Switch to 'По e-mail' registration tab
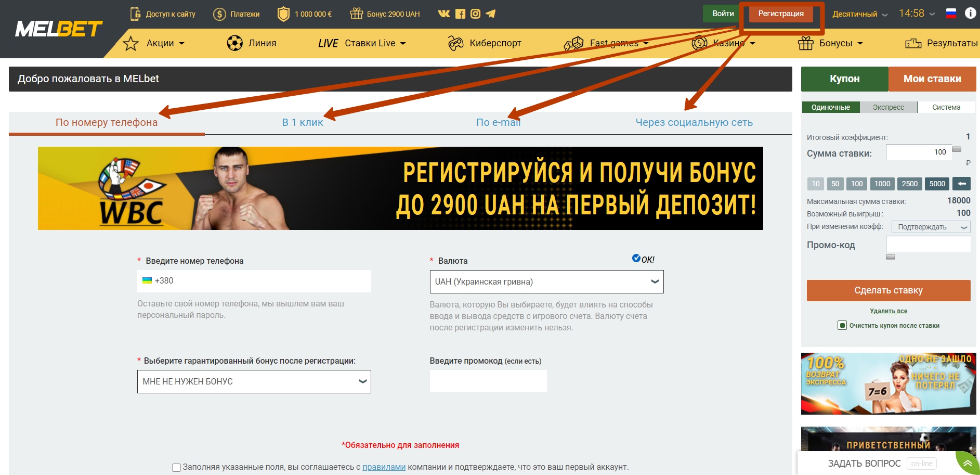This screenshot has width=980, height=475. pyautogui.click(x=498, y=122)
